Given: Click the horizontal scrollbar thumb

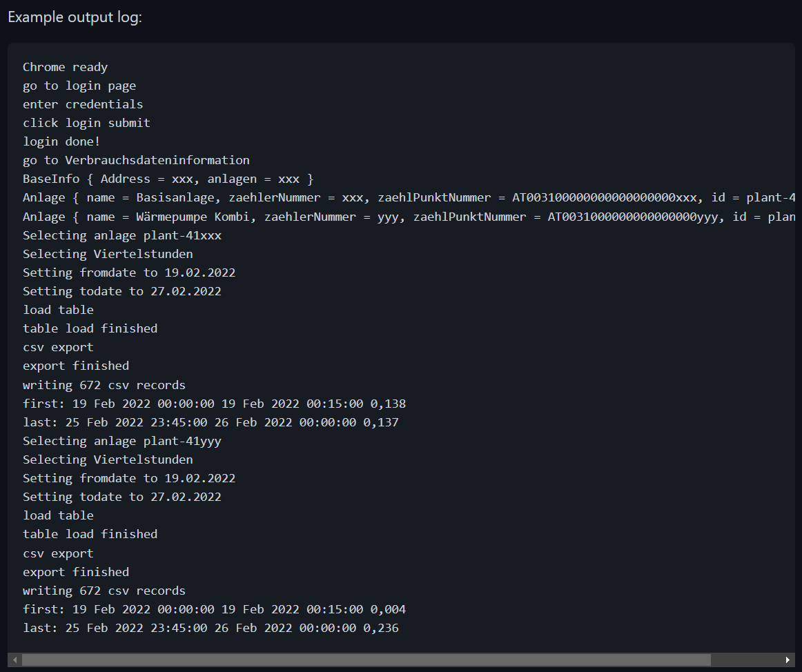Looking at the screenshot, I should 366,660.
